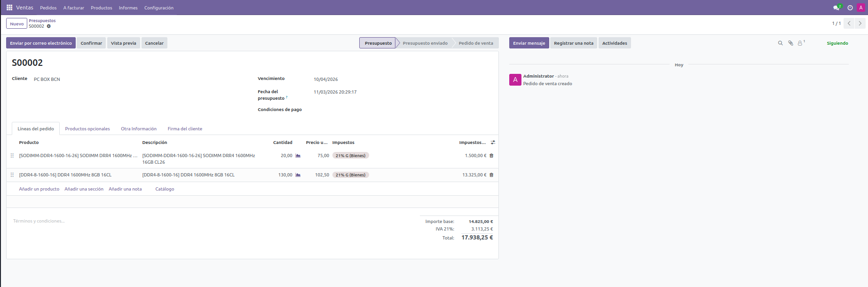Show followers list icon
The height and width of the screenshot is (287, 868).
pyautogui.click(x=800, y=43)
